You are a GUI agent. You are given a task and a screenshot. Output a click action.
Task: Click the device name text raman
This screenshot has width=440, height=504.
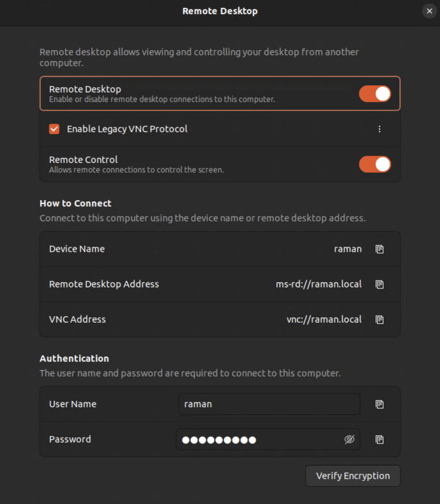coord(348,249)
